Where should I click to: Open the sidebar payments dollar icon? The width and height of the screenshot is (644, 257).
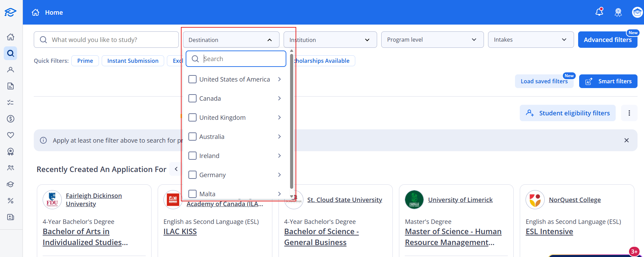tap(11, 119)
